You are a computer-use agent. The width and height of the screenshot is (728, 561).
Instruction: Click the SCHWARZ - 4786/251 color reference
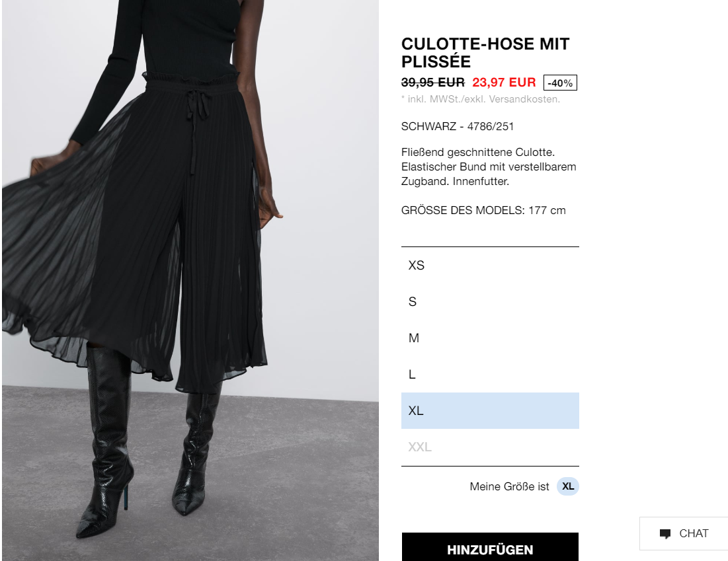click(x=458, y=126)
